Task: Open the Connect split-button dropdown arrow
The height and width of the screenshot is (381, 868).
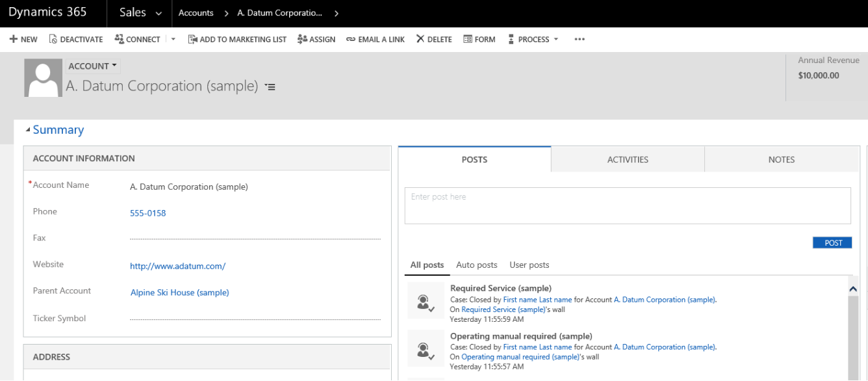Action: (x=173, y=40)
